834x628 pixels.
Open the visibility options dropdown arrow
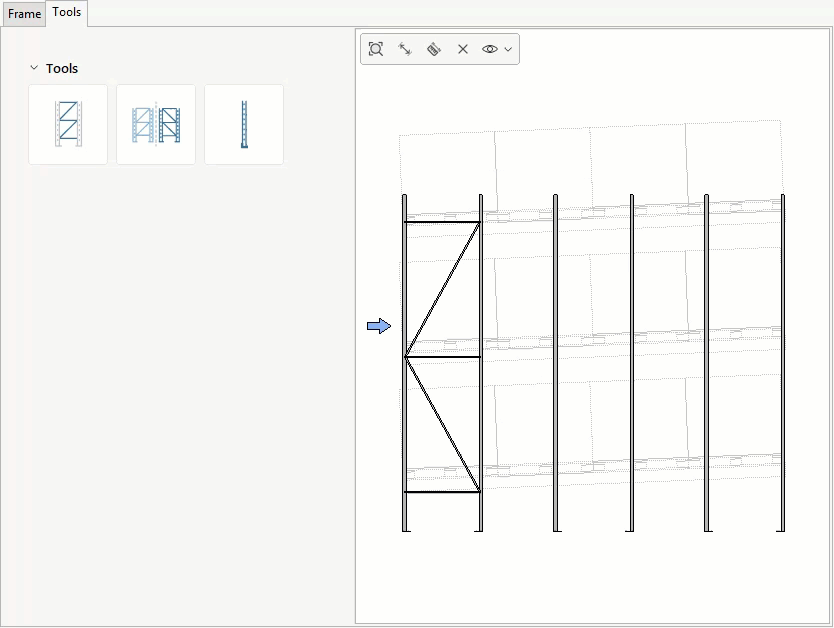(508, 49)
